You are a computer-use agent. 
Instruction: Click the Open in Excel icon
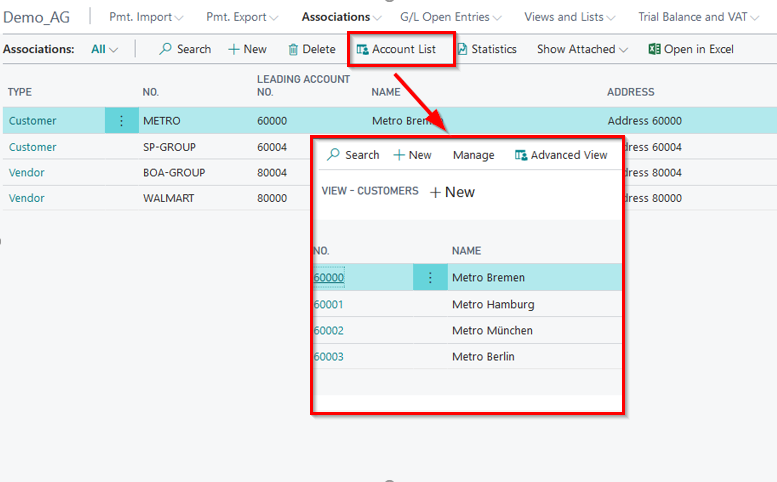(654, 49)
